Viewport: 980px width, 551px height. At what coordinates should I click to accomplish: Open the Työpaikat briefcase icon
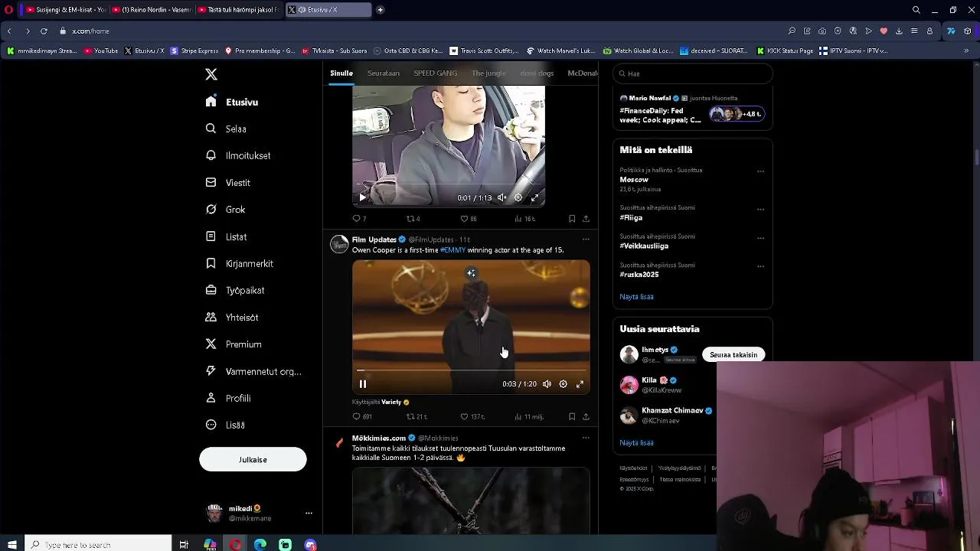(x=211, y=290)
